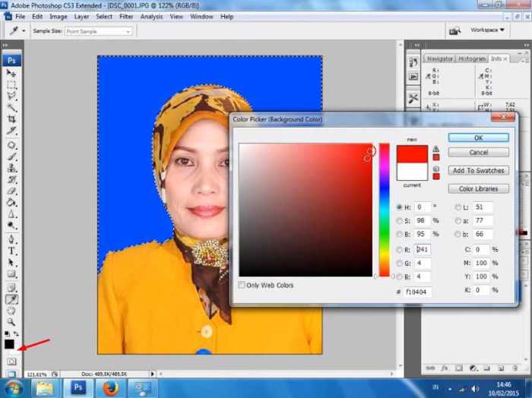
Task: Select the Horizontal Type tool
Action: point(11,251)
